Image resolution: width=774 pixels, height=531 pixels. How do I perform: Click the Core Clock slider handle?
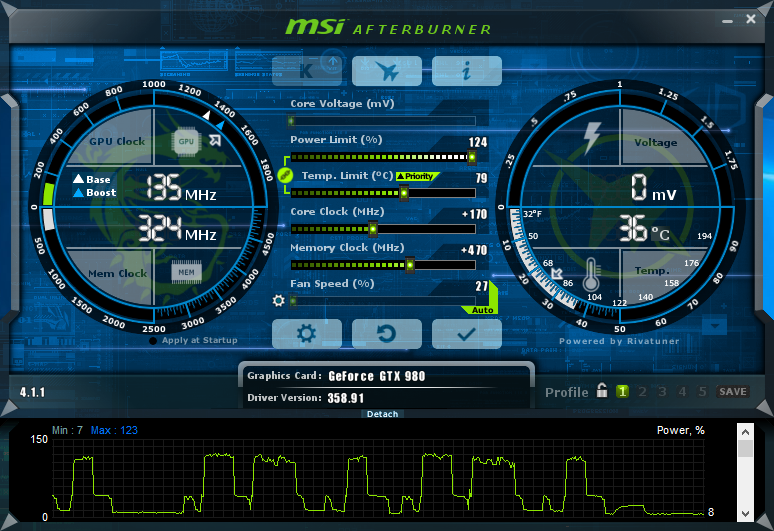373,229
